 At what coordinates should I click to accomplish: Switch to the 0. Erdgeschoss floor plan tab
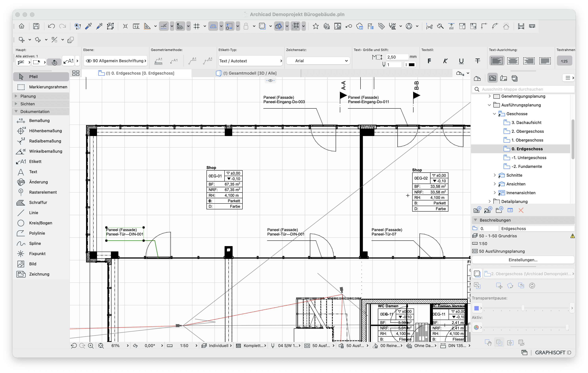(136, 73)
